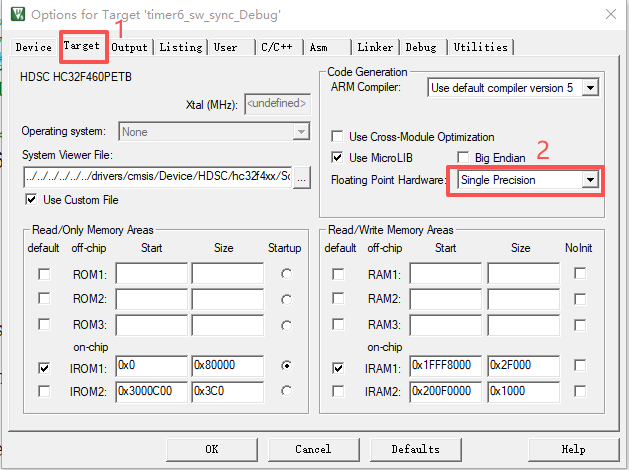Click the IRAM2 Size field showing 0x1000
The width and height of the screenshot is (629, 470).
(x=523, y=392)
